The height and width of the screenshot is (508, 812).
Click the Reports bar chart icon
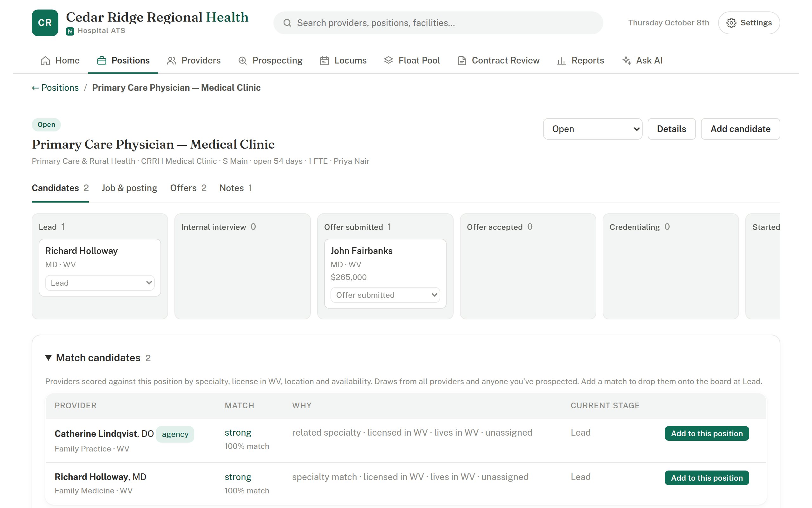tap(561, 60)
